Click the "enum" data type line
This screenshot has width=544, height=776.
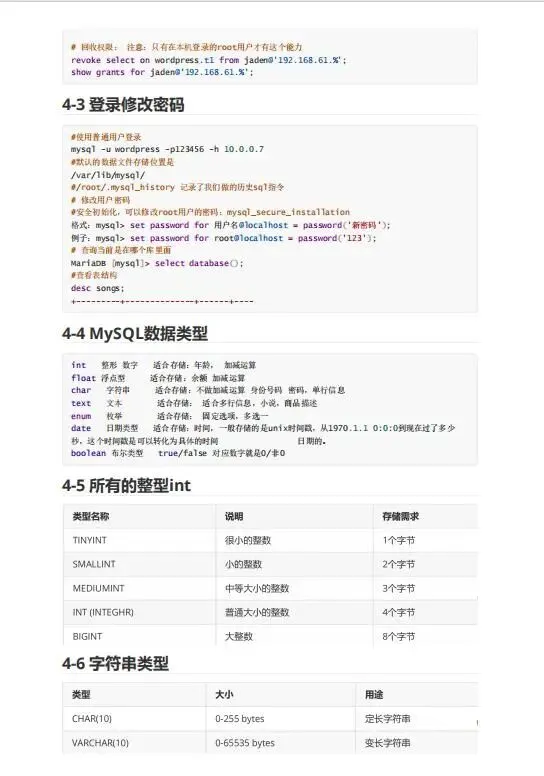coord(170,416)
